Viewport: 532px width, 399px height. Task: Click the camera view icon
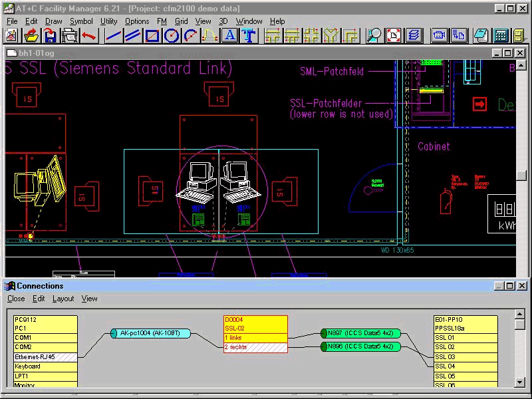(x=439, y=36)
